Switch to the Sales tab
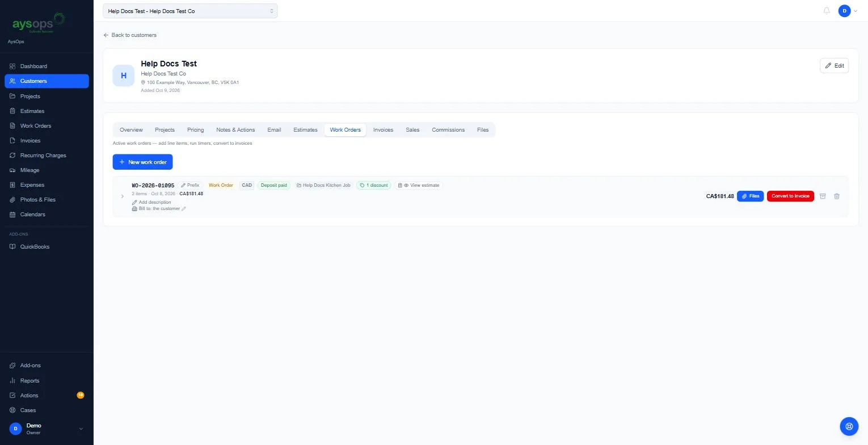868x445 pixels. [x=412, y=130]
